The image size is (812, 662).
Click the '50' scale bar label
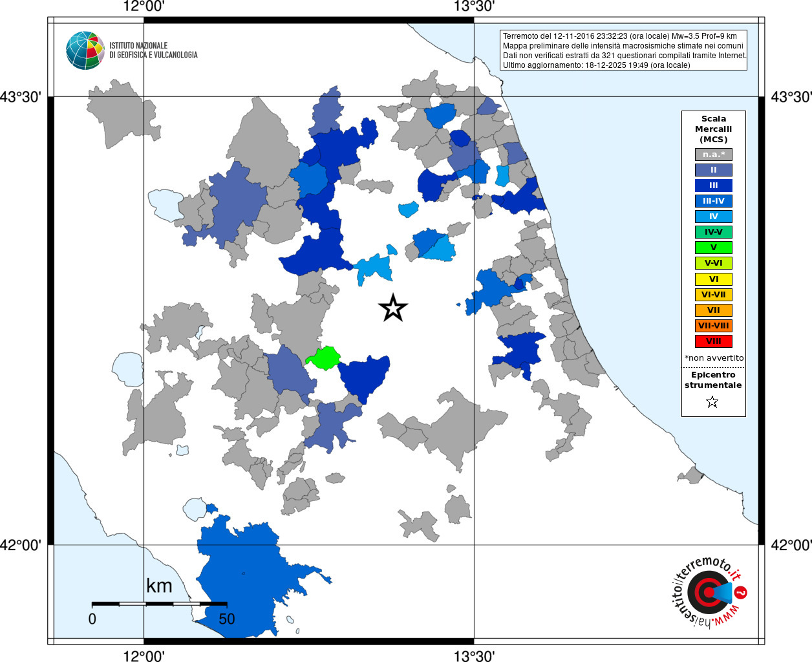coord(227,619)
